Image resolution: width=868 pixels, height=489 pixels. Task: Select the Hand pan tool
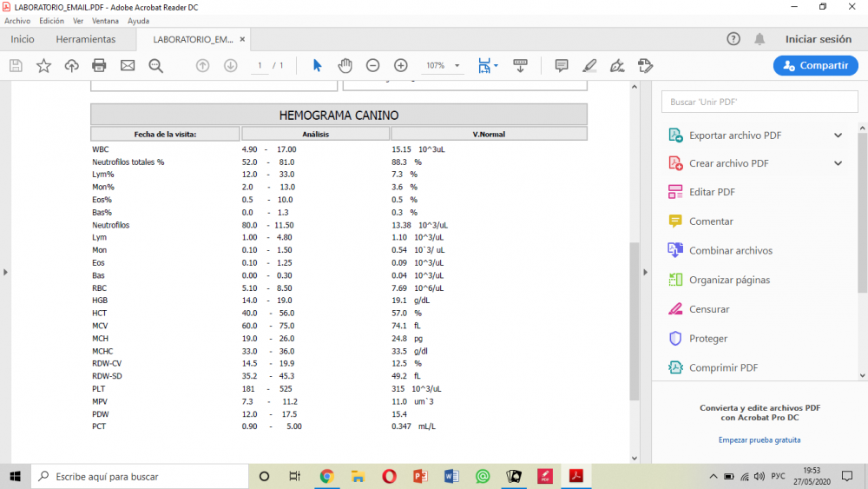(345, 65)
